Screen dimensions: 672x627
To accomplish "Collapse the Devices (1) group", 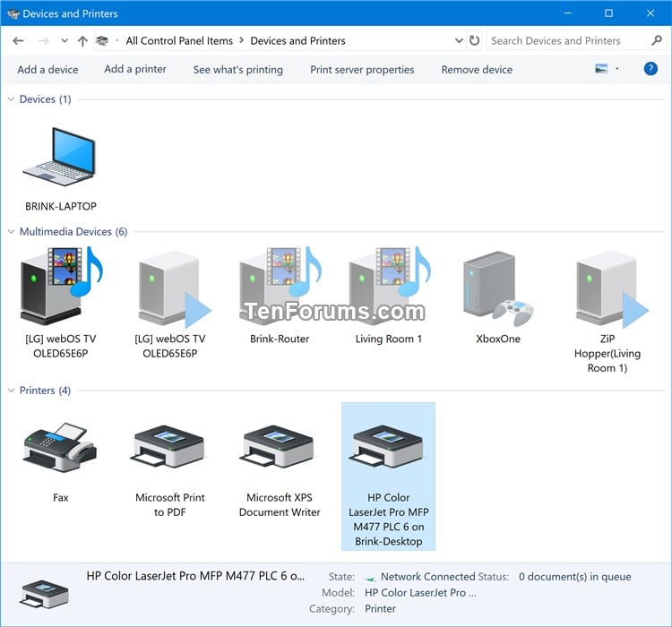I will pyautogui.click(x=11, y=99).
